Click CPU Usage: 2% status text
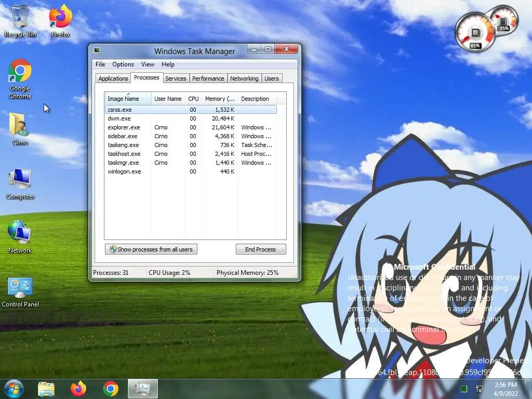The height and width of the screenshot is (399, 532). point(169,272)
